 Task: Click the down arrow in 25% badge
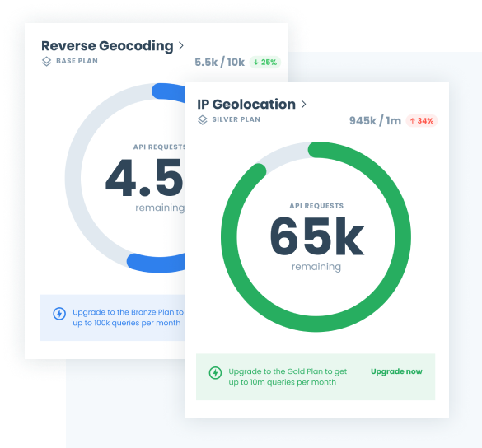point(255,63)
